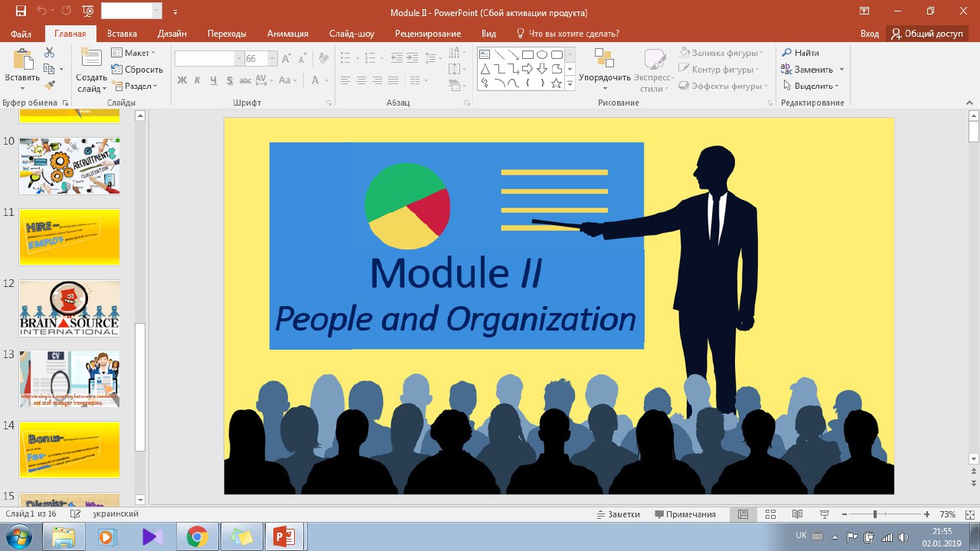Open the Дизайн ribbon tab

click(x=172, y=34)
